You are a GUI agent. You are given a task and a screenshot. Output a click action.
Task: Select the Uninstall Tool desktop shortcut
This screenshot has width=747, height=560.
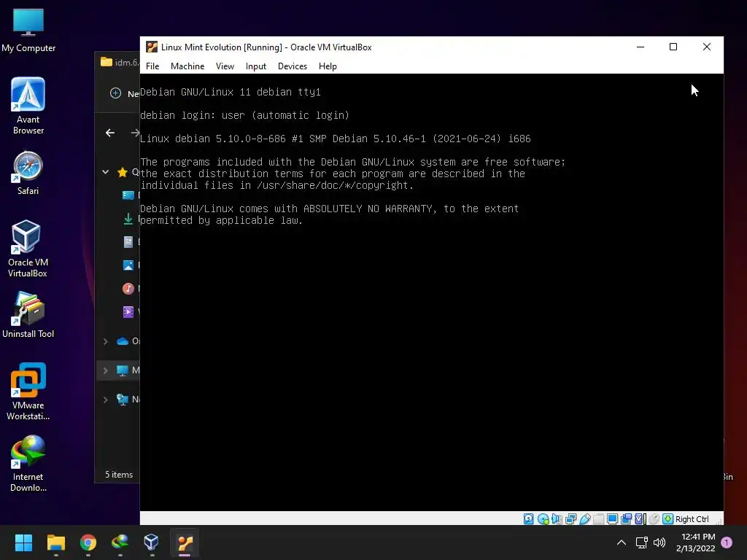[28, 315]
